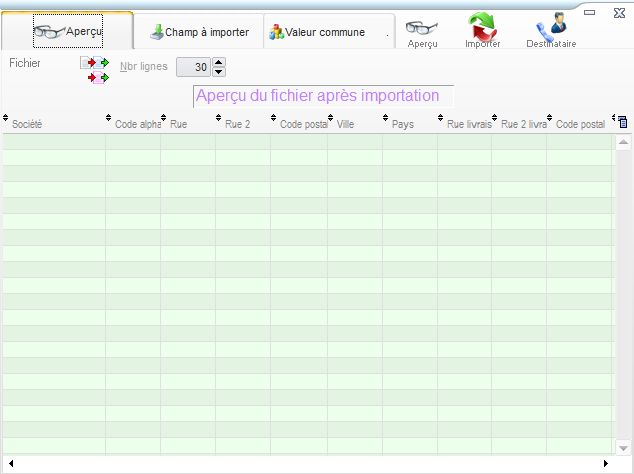Click the Rue 2 column header
The width and height of the screenshot is (634, 474).
coord(242,124)
